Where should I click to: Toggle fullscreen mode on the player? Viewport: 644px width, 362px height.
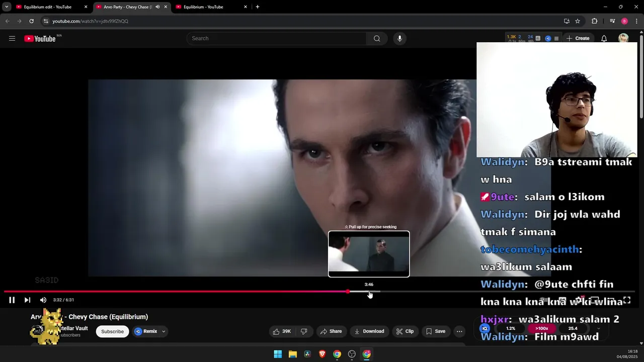(x=627, y=300)
